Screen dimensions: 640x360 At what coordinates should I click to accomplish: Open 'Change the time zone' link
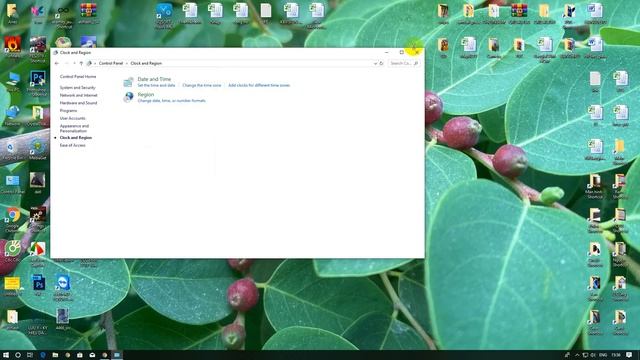coord(202,85)
